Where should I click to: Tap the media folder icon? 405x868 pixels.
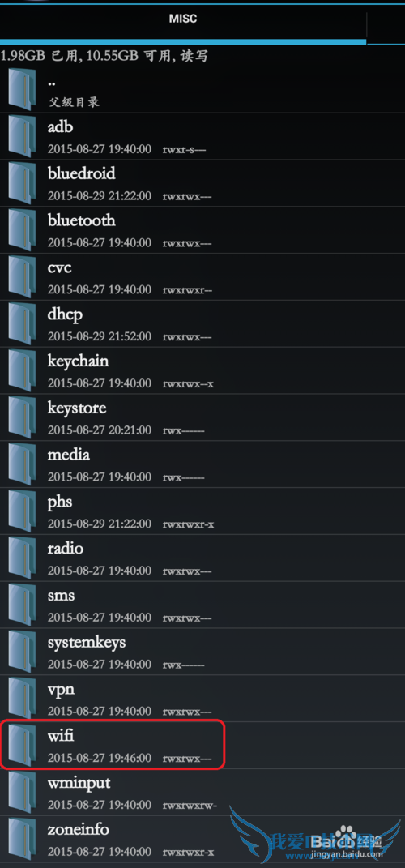(23, 464)
